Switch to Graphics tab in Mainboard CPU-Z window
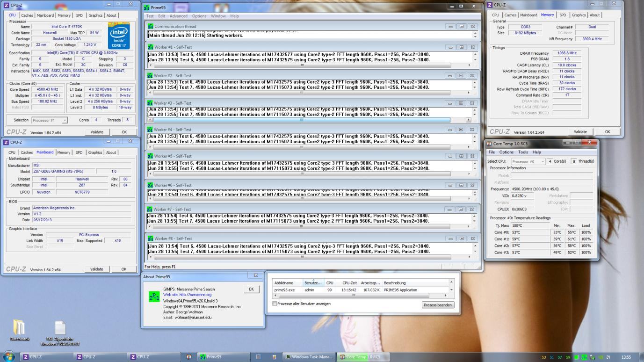Viewport: 644px width, 362px height. [95, 152]
